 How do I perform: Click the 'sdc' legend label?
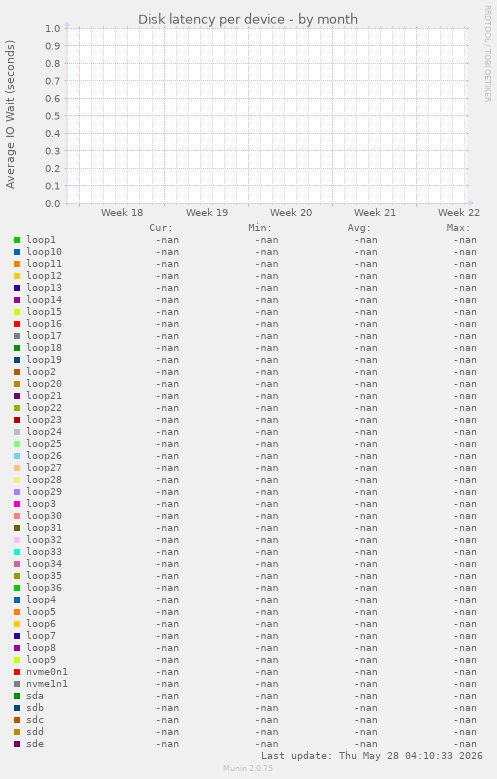35,720
